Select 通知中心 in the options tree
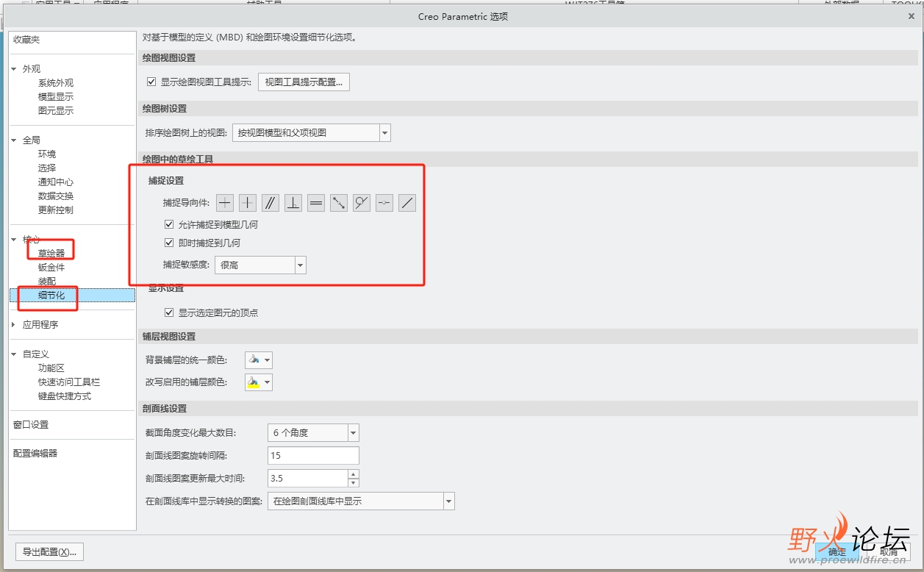 click(x=56, y=182)
